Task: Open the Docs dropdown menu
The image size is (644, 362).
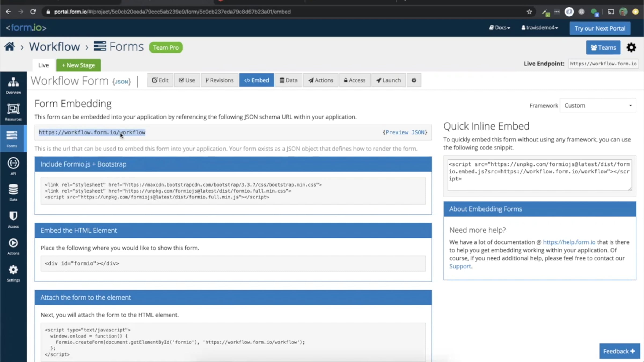Action: click(499, 28)
